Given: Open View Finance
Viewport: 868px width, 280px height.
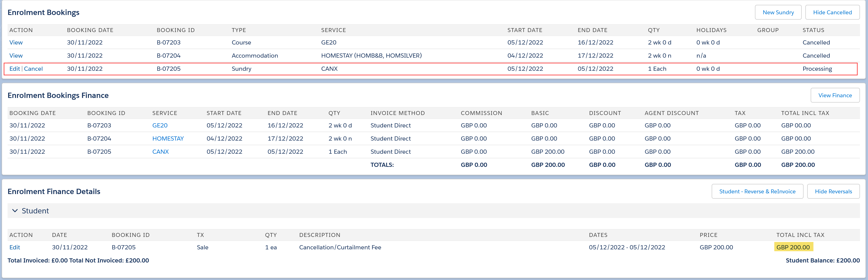Looking at the screenshot, I should pos(835,95).
